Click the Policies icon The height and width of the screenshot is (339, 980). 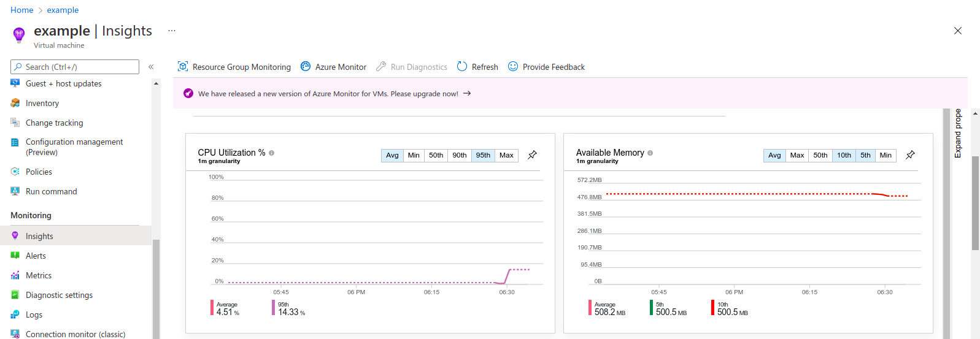pos(15,172)
